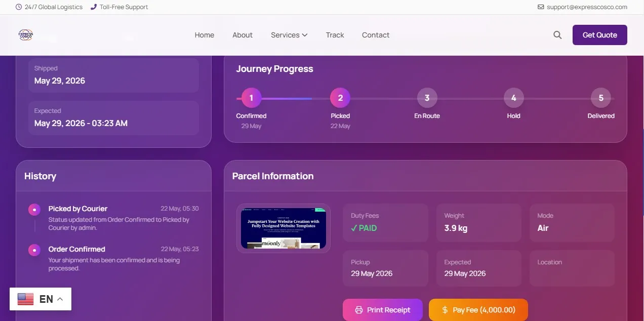Open the EN language selector caret

(x=60, y=299)
